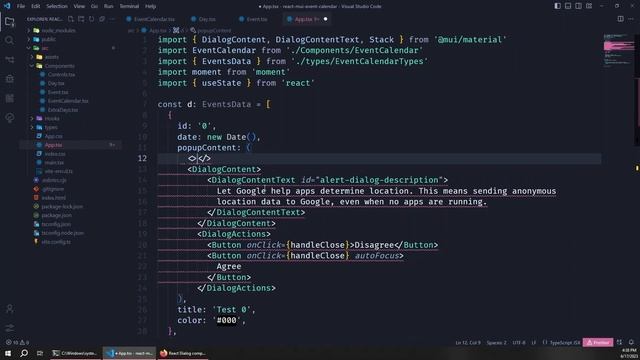The image size is (640, 360).
Task: Click the UTF-8 encoding status item
Action: pos(519,342)
